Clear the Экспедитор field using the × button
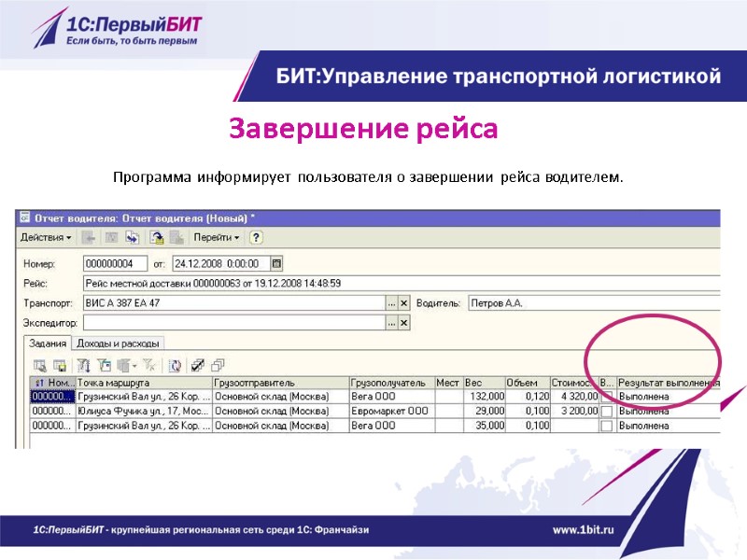 click(x=402, y=321)
